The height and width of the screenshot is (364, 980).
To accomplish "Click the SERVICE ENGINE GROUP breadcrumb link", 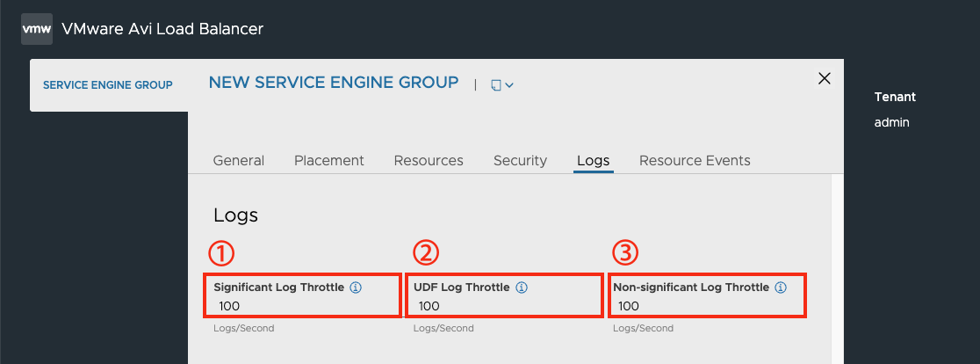I will click(x=107, y=85).
